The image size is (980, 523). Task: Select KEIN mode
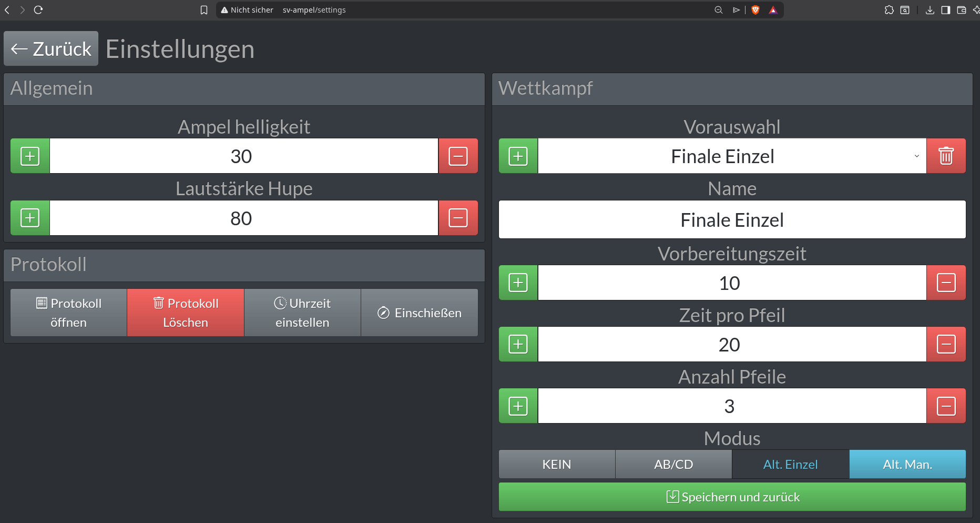click(557, 464)
